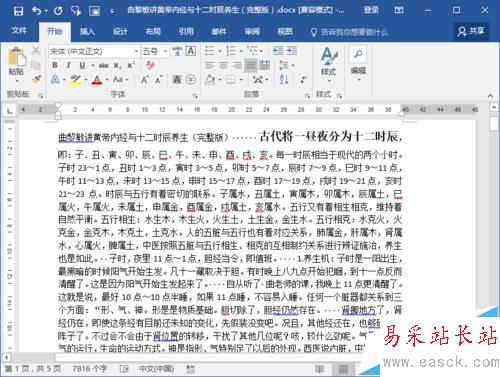Screen dimensions: 500x377
Task: Expand the borders dropdown arrow
Action: [x=241, y=80]
